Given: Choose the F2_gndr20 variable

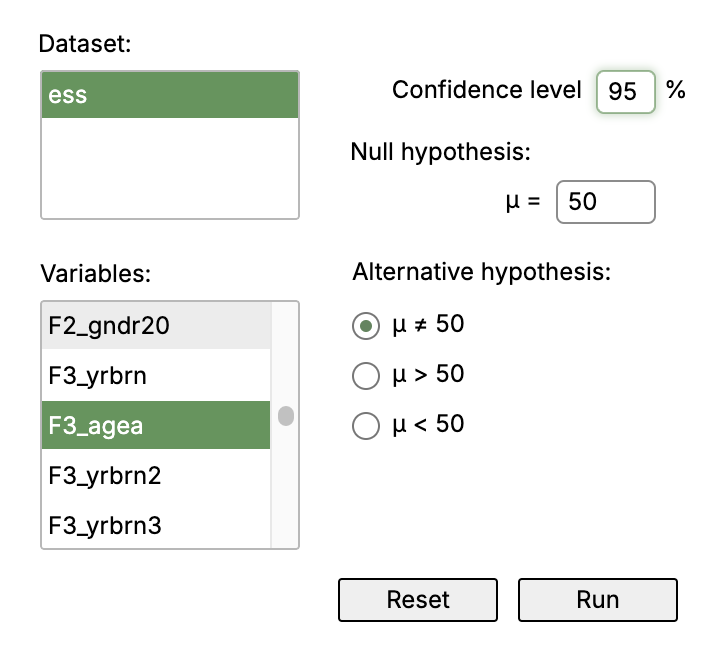Looking at the screenshot, I should 156,325.
